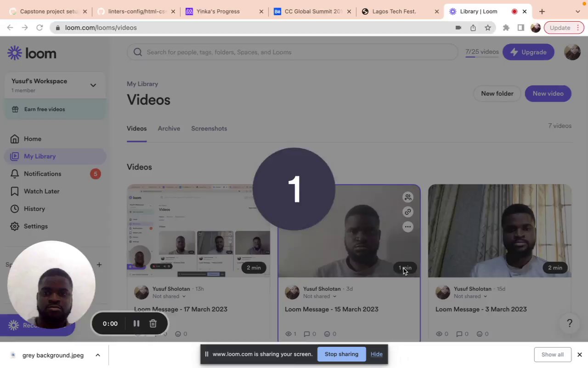Screen dimensions: 588x368
Task: Expand Yusuf's Workspace dropdown
Action: tap(93, 85)
